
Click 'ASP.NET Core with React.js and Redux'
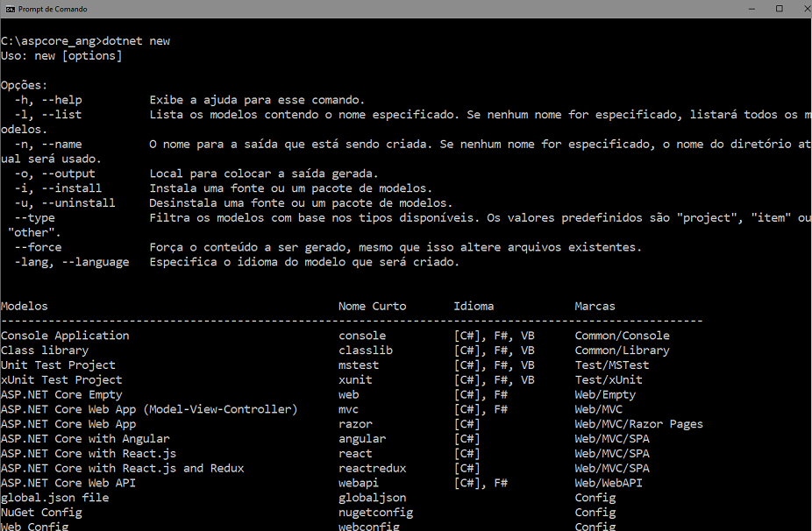(x=122, y=469)
